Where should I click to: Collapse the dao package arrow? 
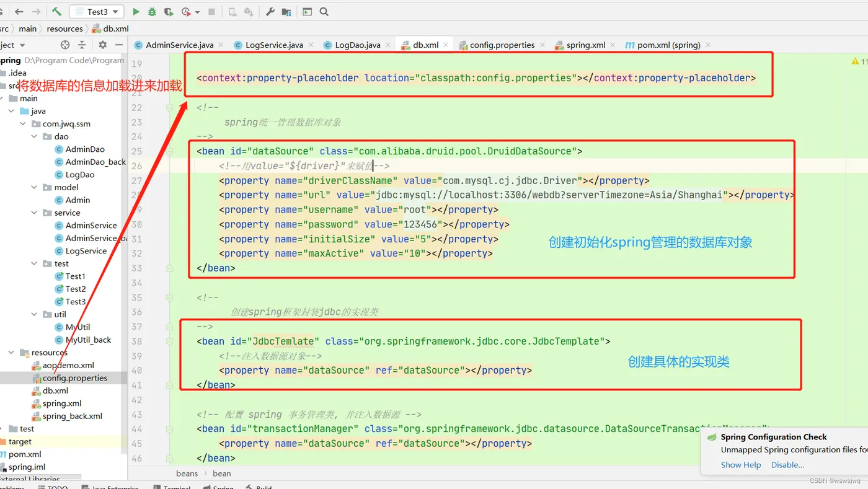point(35,136)
